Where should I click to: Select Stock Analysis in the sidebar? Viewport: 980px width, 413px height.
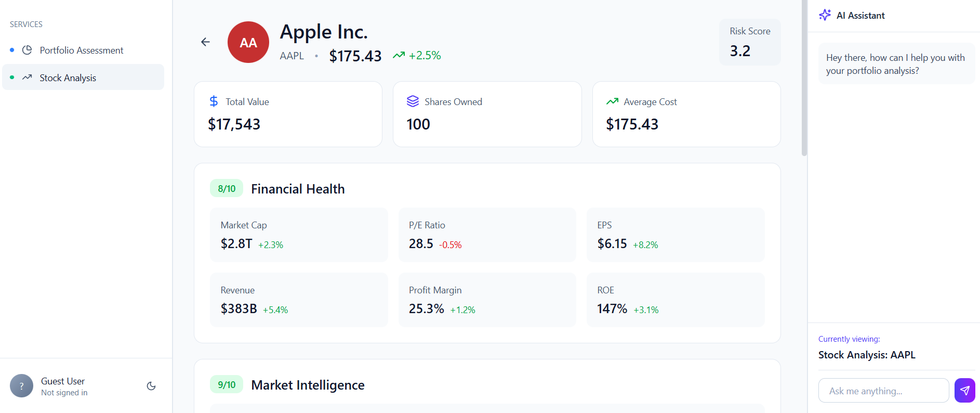[x=68, y=78]
